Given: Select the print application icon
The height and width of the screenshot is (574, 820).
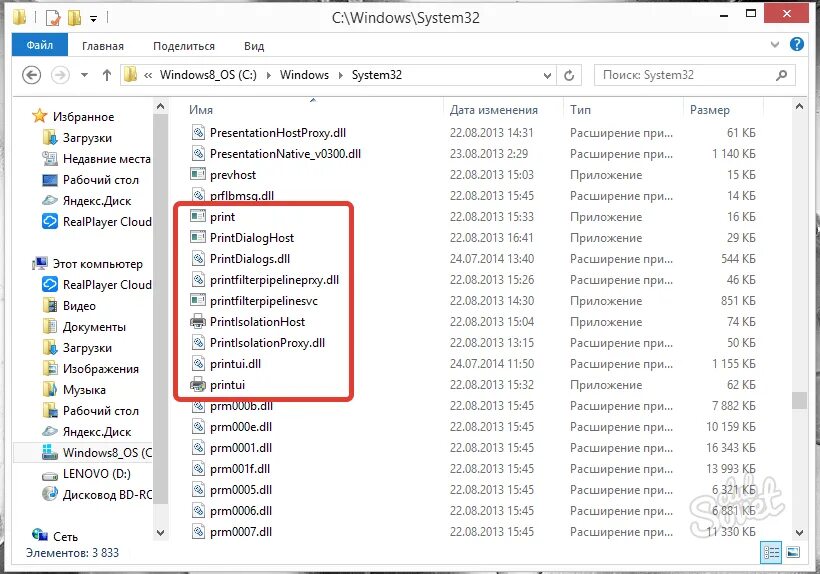Looking at the screenshot, I should coord(198,216).
